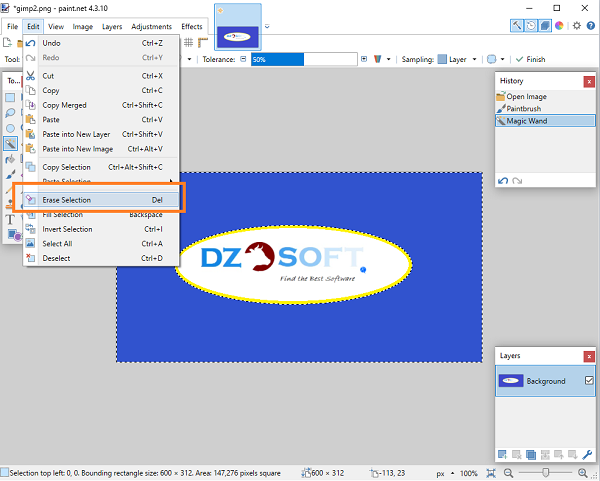Select the Text tool

coord(10,220)
